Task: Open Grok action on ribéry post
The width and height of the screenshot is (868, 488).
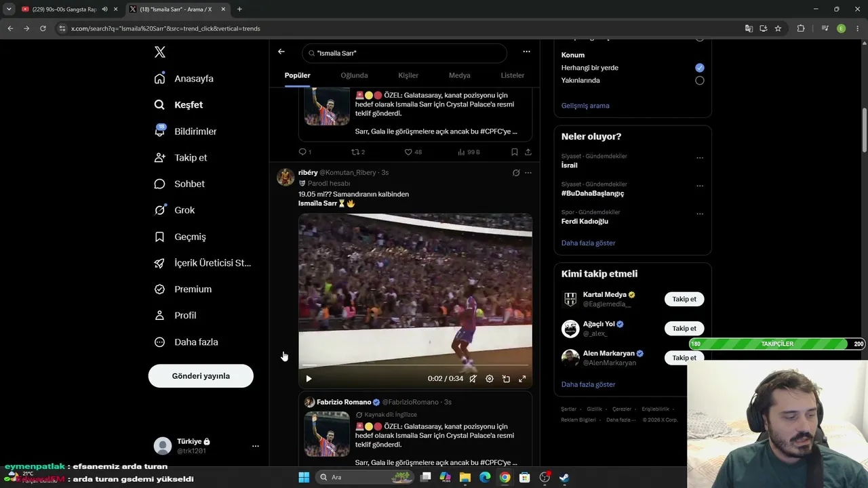Action: coord(516,173)
